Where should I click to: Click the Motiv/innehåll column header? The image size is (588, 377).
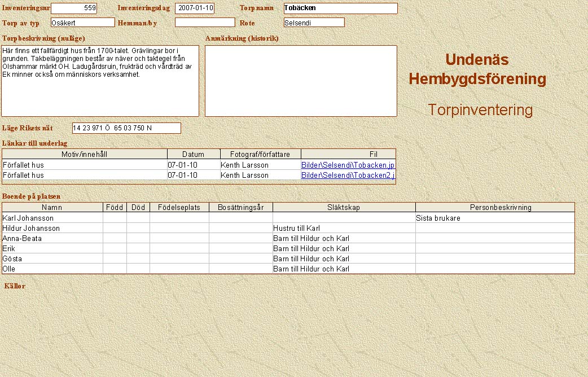coord(85,155)
